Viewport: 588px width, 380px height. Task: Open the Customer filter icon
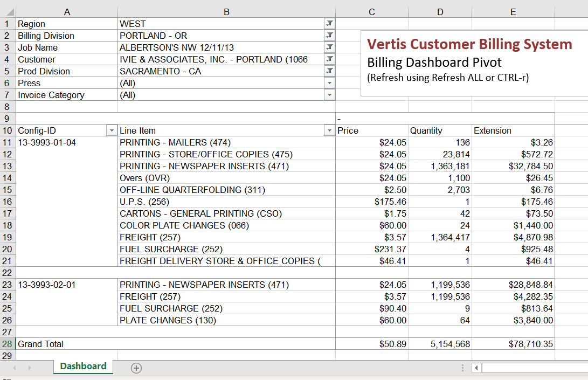pyautogui.click(x=329, y=59)
